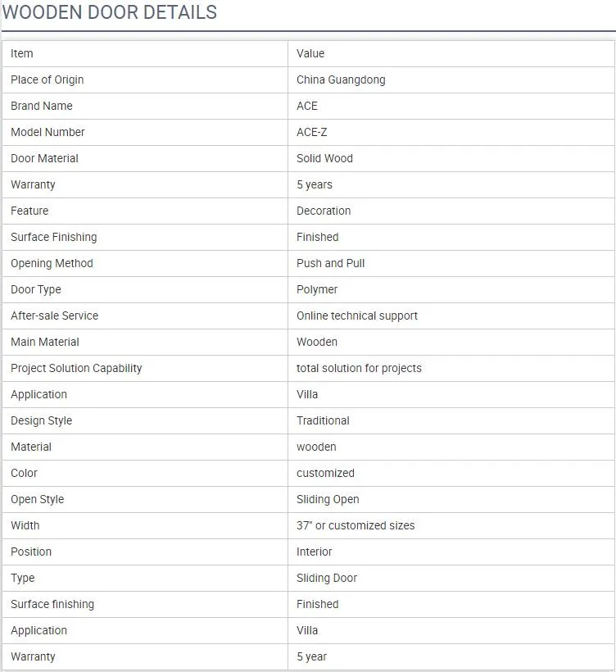
Task: Select the "Sliding Open" value
Action: click(328, 499)
